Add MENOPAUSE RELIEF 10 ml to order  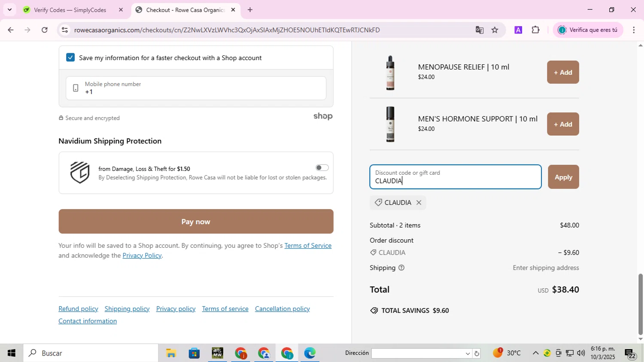[x=563, y=72]
